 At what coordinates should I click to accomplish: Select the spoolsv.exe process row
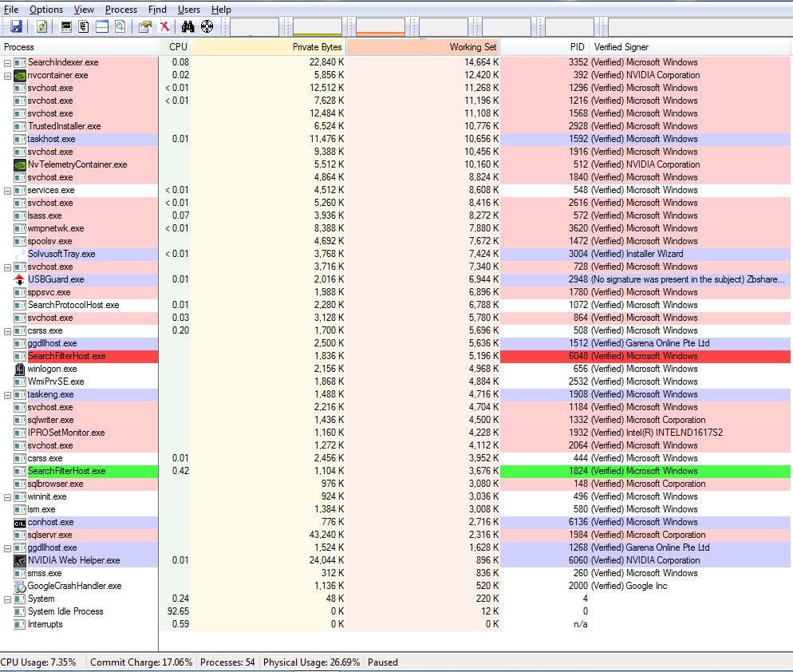(x=396, y=241)
